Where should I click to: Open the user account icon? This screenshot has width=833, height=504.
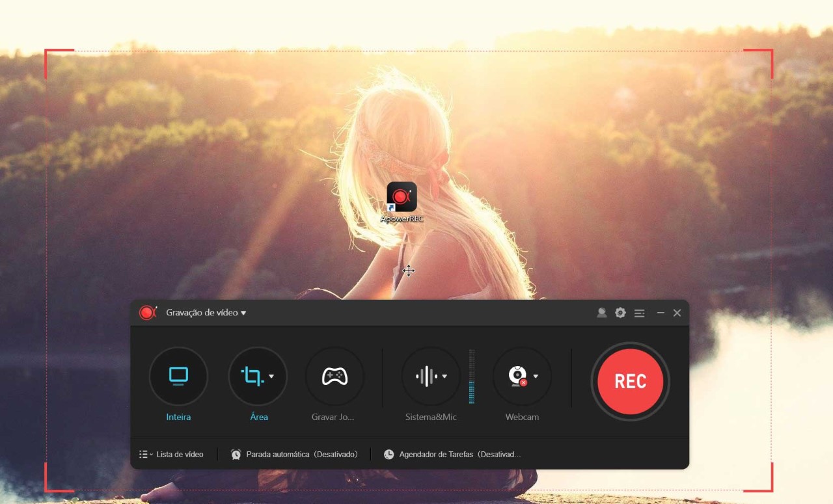pyautogui.click(x=602, y=313)
